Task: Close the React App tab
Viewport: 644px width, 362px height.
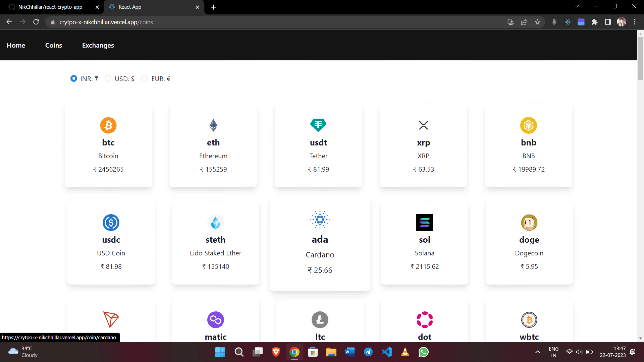Action: pyautogui.click(x=197, y=7)
